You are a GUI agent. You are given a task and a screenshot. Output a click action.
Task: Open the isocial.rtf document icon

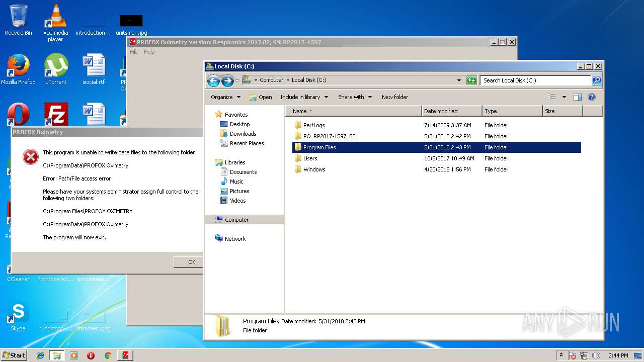tap(94, 69)
